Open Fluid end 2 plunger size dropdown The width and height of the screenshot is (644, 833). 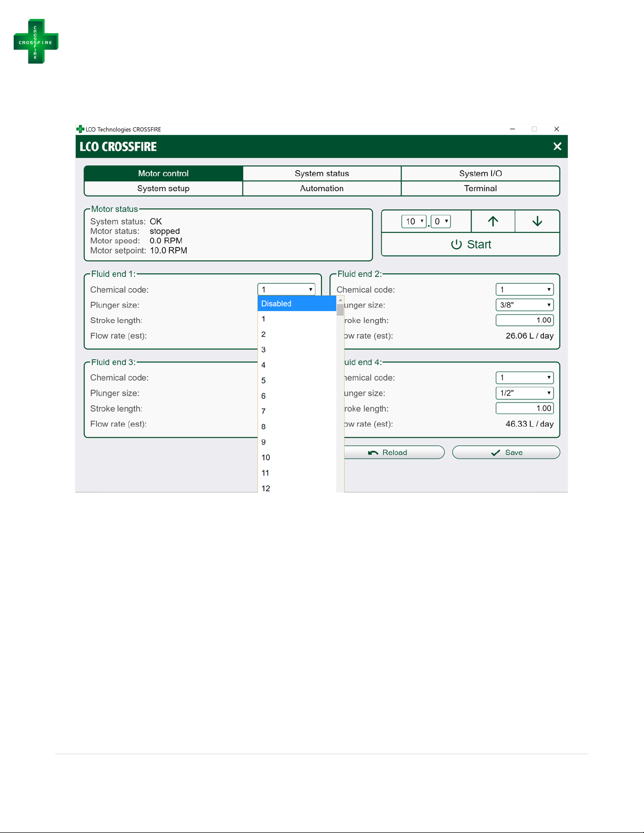click(x=525, y=305)
